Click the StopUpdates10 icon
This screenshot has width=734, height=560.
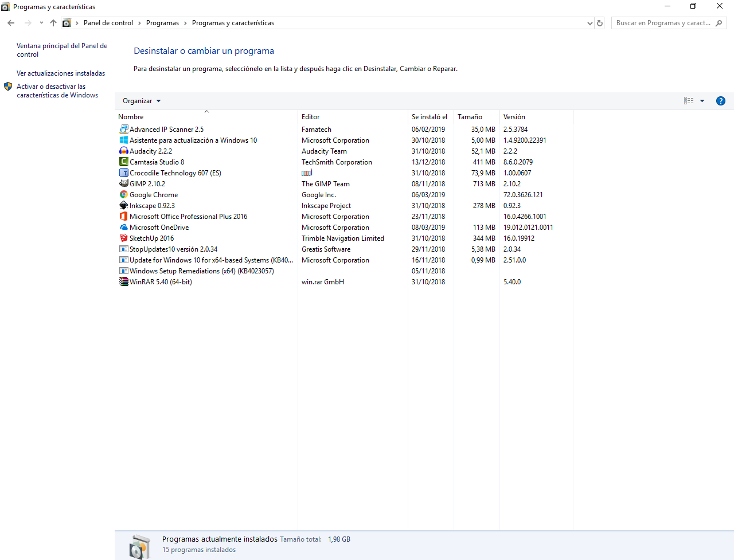[123, 249]
